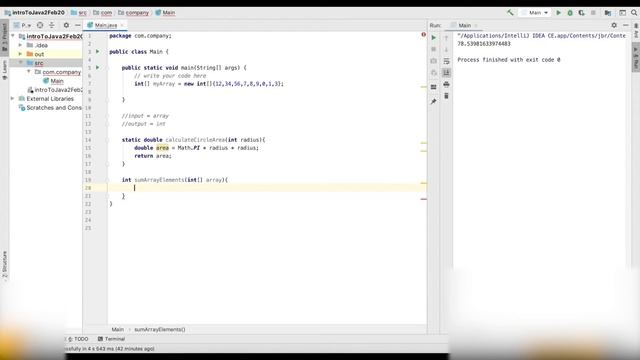The height and width of the screenshot is (360, 640).
Task: Collapse the com.company package
Action: click(x=29, y=72)
